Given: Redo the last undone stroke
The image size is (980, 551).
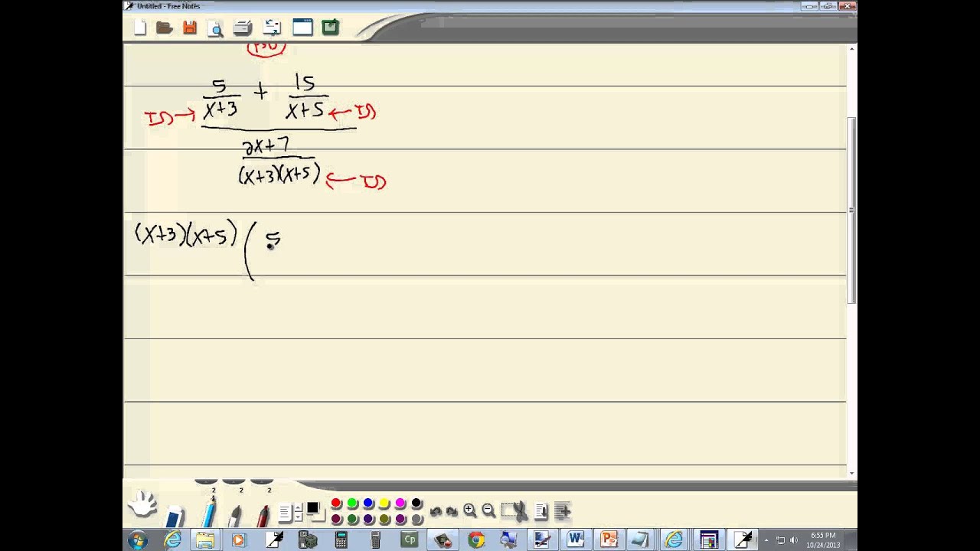Looking at the screenshot, I should tap(451, 511).
